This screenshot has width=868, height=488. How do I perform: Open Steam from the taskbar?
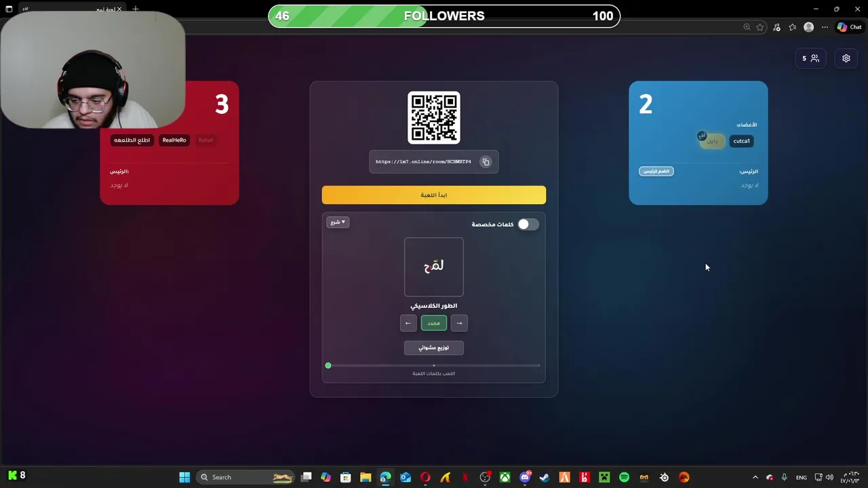[x=544, y=477]
